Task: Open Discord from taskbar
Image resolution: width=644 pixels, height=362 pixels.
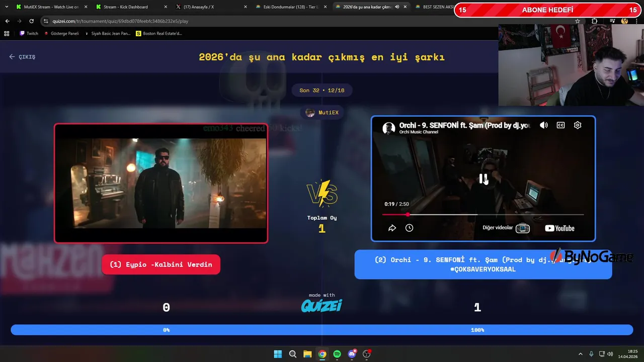Action: click(x=352, y=354)
